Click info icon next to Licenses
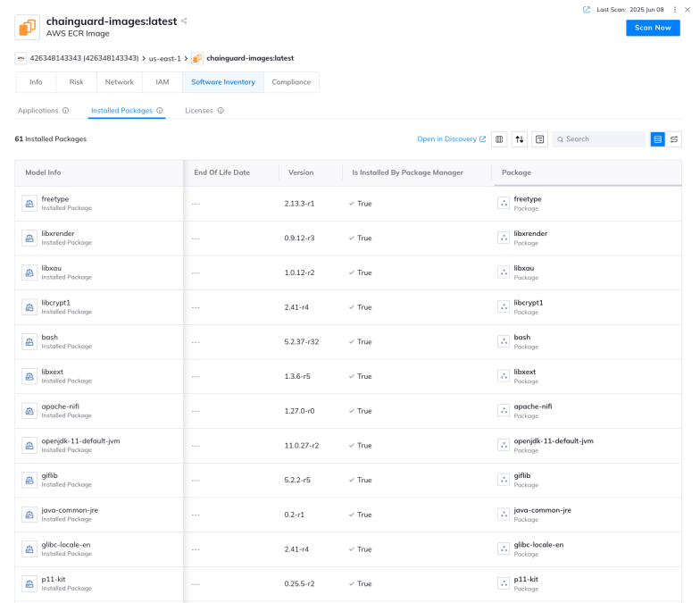 pyautogui.click(x=221, y=111)
